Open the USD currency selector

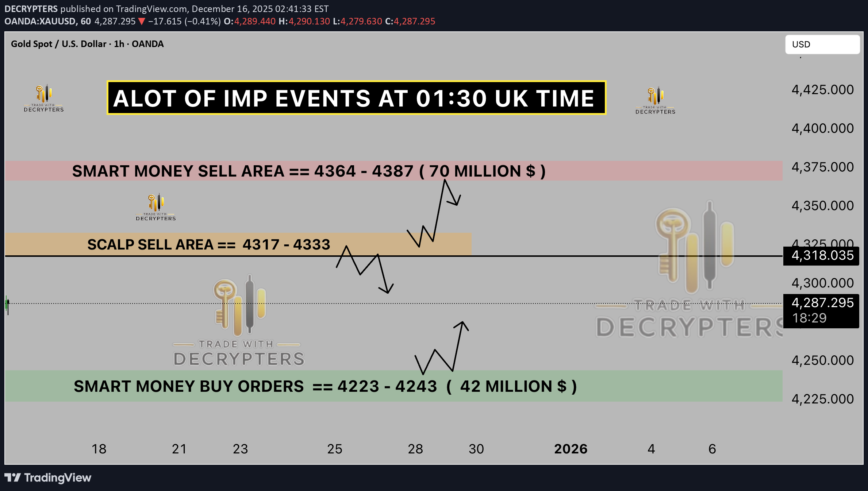coord(822,45)
